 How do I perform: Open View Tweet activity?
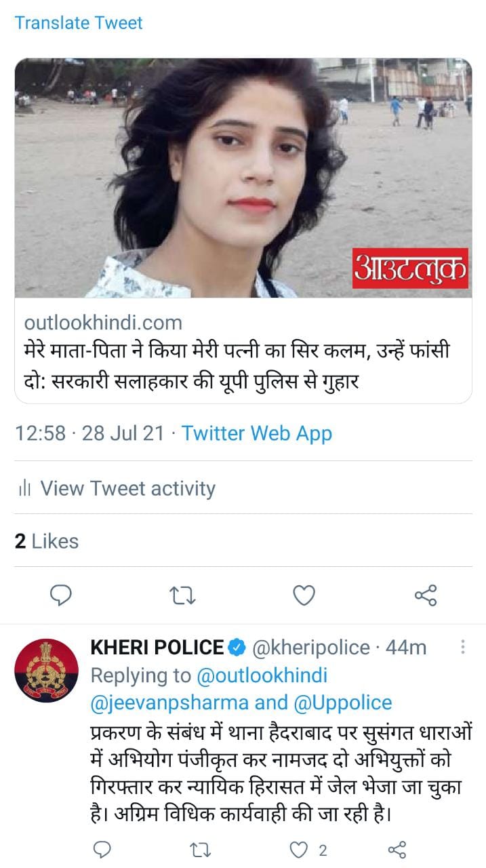coord(127,488)
